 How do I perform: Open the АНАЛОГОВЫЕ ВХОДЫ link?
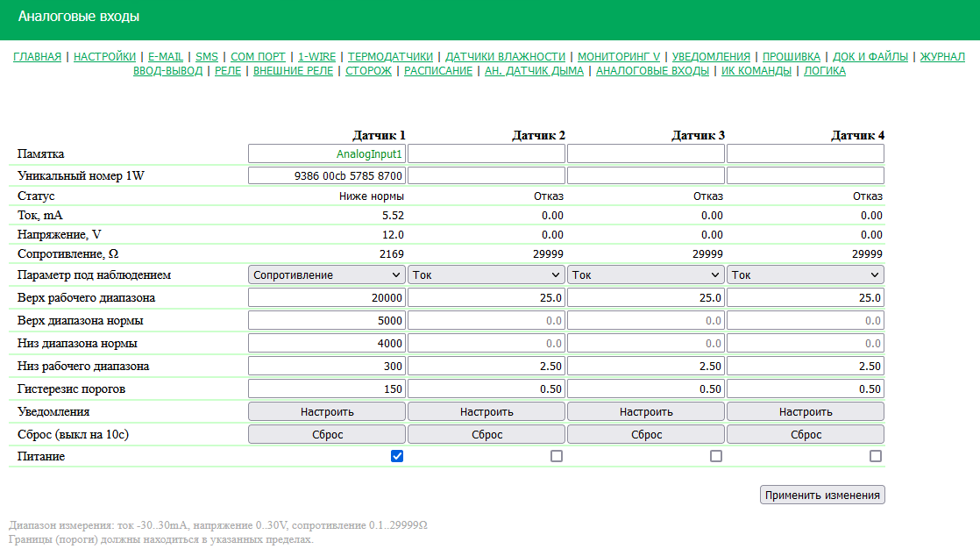pyautogui.click(x=652, y=71)
